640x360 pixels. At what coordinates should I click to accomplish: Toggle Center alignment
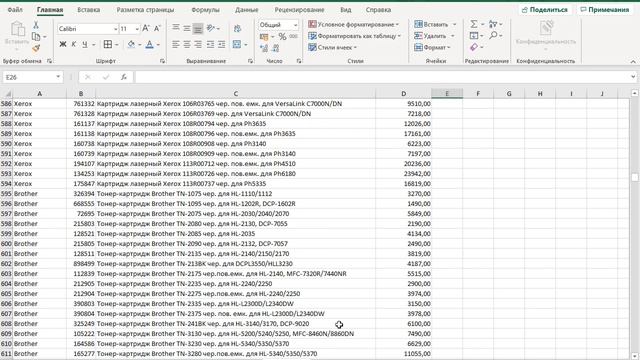187,44
